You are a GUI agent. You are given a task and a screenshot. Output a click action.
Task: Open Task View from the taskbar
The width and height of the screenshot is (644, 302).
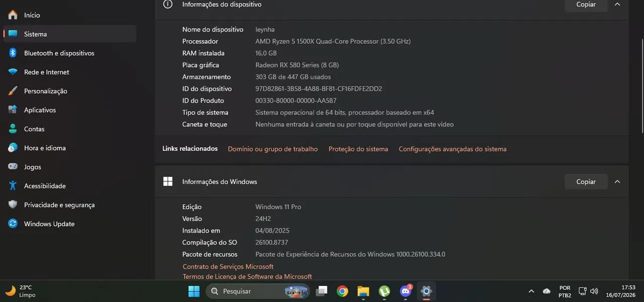coord(322,291)
